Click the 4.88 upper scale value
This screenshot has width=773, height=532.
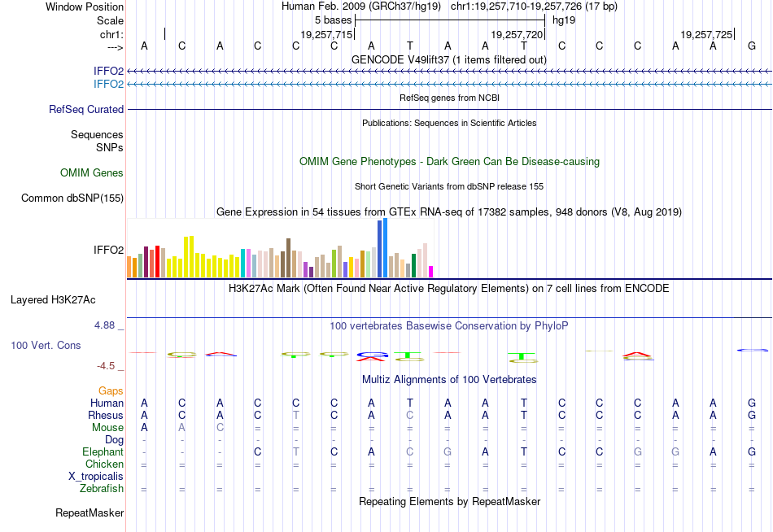pos(104,325)
